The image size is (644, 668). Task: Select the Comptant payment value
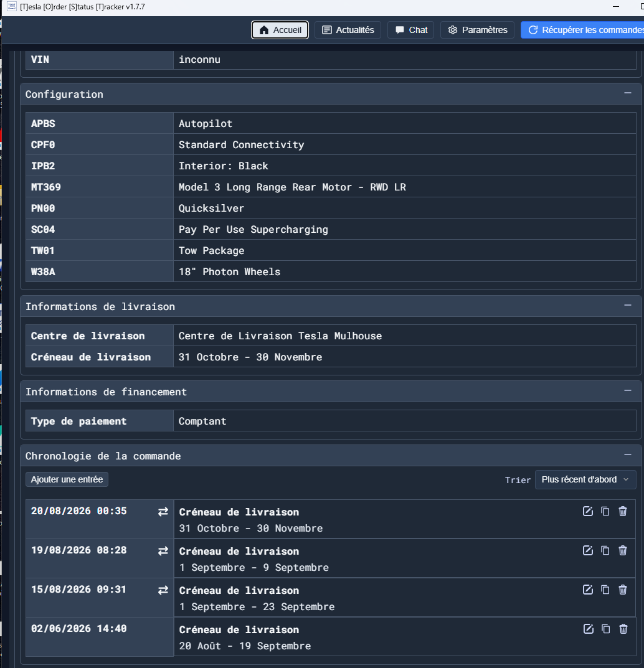[x=202, y=421]
